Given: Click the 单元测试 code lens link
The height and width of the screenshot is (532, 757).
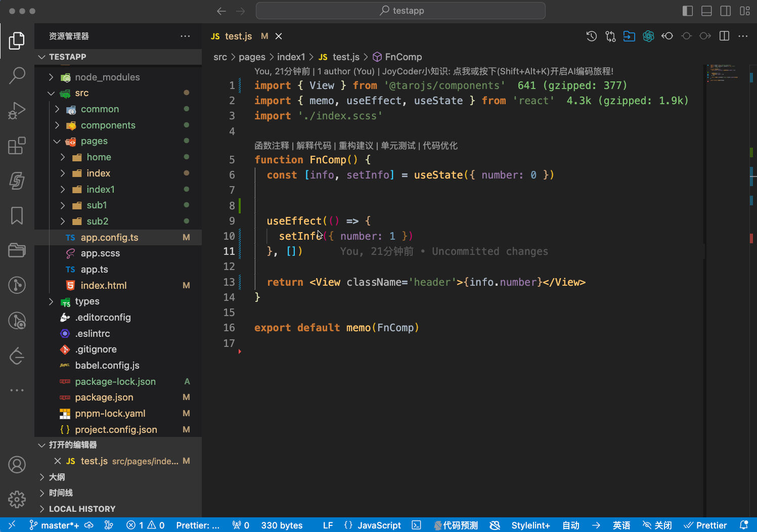Looking at the screenshot, I should 398,146.
